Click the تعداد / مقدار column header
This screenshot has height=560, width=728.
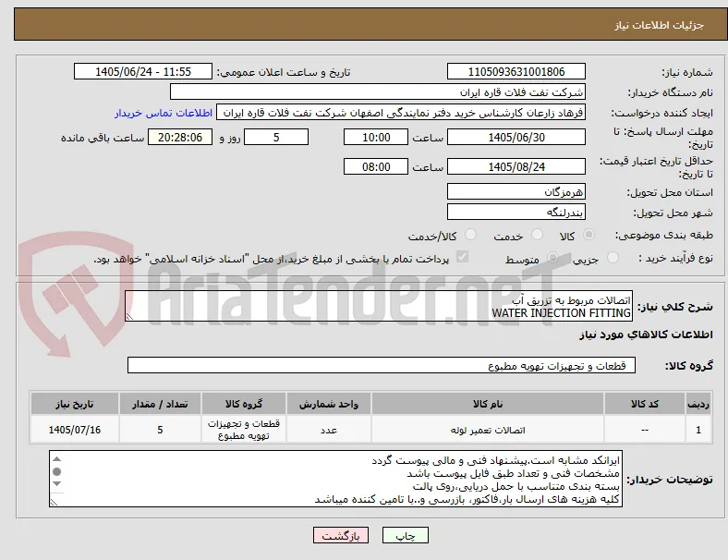click(160, 404)
